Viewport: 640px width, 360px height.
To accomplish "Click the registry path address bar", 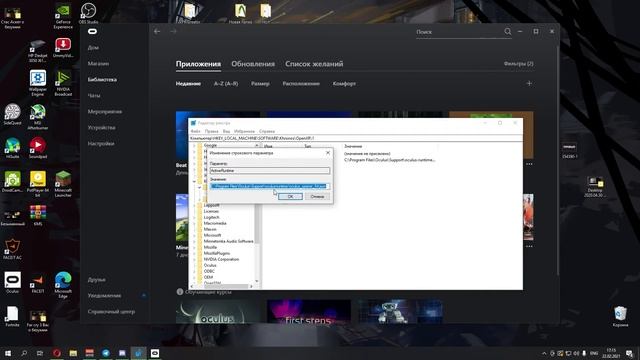I will pyautogui.click(x=356, y=138).
